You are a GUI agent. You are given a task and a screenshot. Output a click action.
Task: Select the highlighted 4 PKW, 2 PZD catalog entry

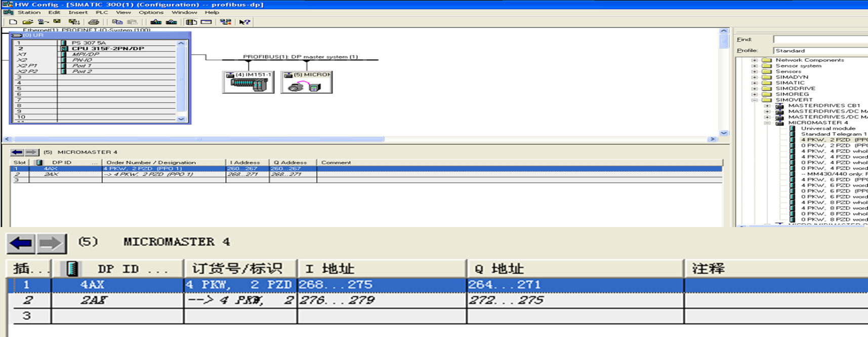coord(834,139)
